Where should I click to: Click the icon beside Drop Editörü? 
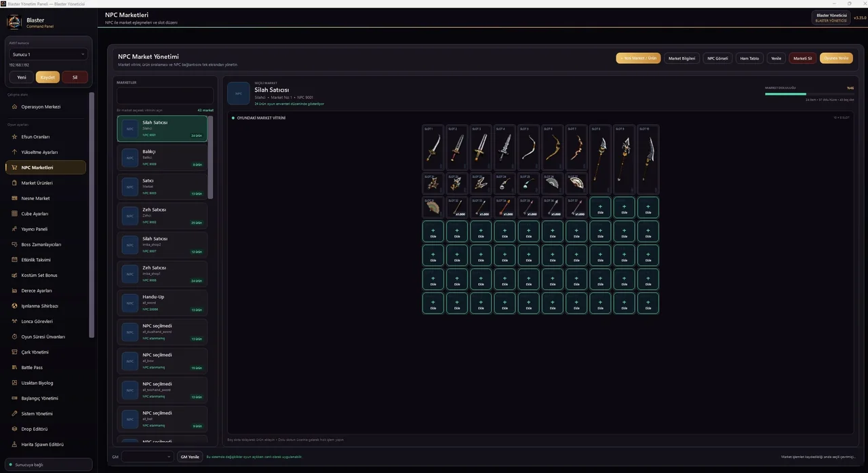[14, 429]
